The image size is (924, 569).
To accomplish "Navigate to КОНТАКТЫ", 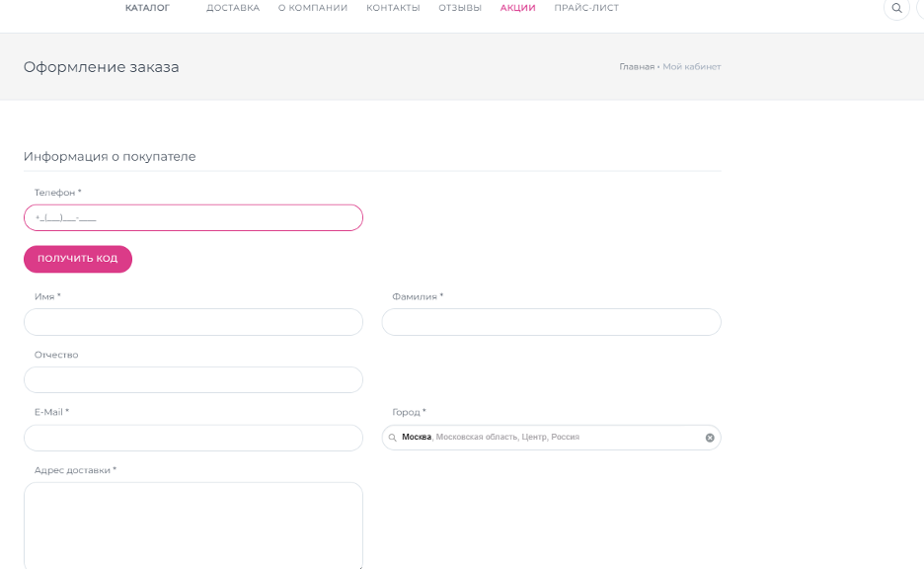I will coord(393,8).
